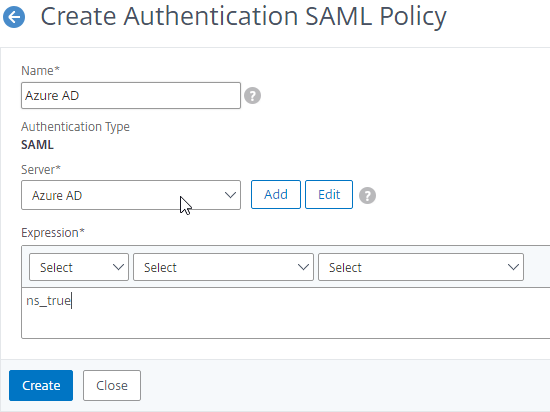
Task: Create the SAML policy
Action: (41, 385)
